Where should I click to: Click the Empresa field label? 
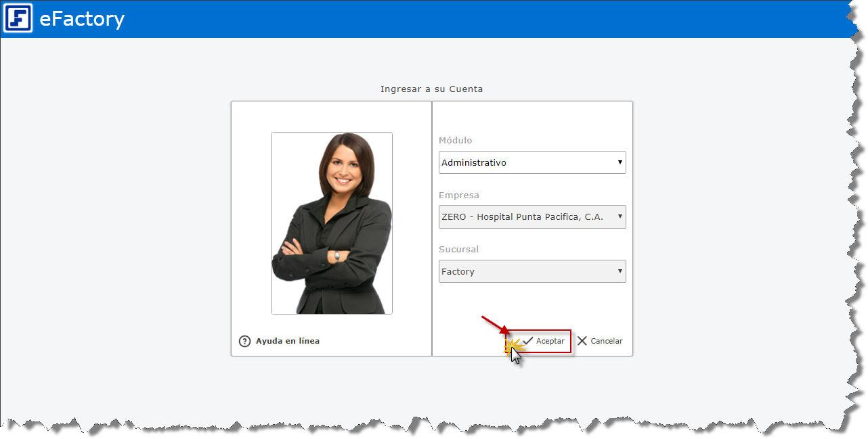click(459, 195)
